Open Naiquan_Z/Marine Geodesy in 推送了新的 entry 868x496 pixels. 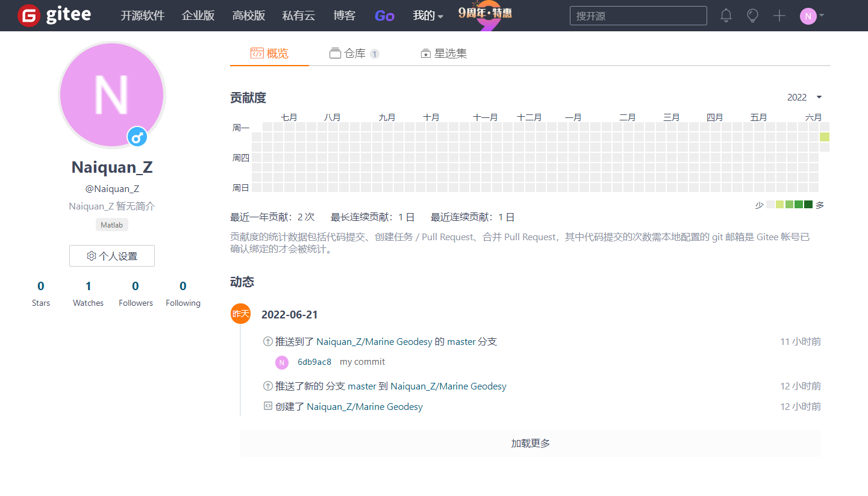(448, 386)
